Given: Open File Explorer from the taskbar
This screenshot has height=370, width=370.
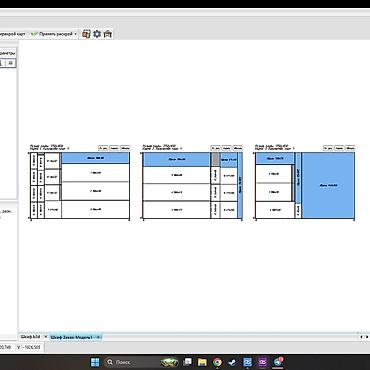Looking at the screenshot, I should pyautogui.click(x=202, y=362).
